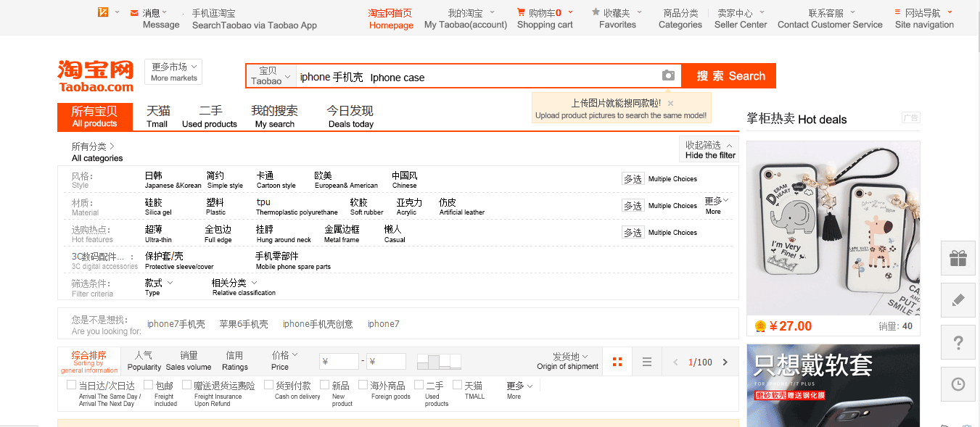The image size is (980, 427).
Task: Expand the Origin of shipment dropdown
Action: coord(568,361)
